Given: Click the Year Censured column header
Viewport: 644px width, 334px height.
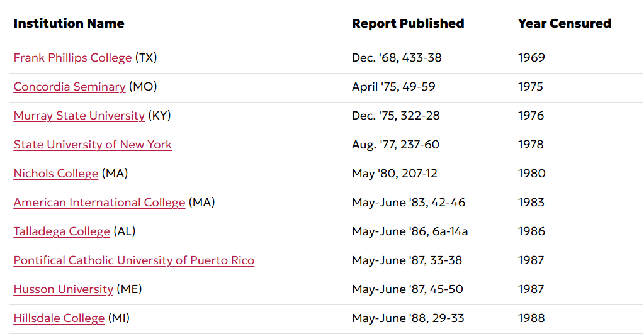Looking at the screenshot, I should coord(564,23).
